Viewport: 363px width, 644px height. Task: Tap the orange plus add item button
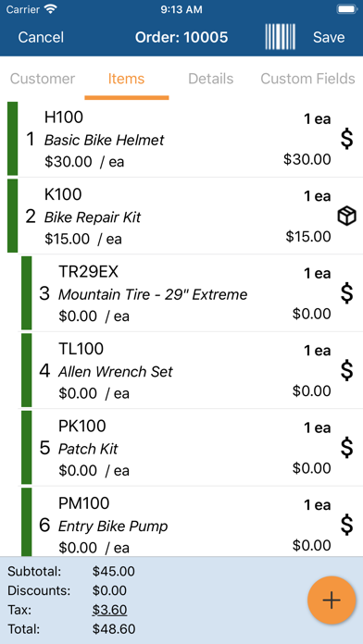[332, 601]
